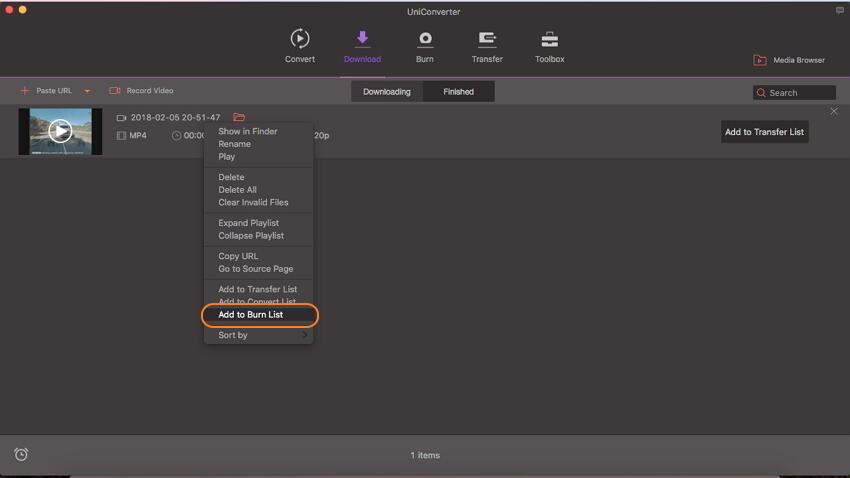Open the Toolbox section
Screen dimensions: 850x478
click(549, 46)
